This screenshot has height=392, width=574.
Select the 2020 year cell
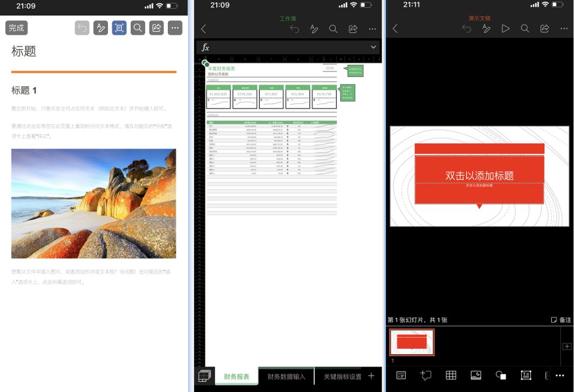(330, 68)
